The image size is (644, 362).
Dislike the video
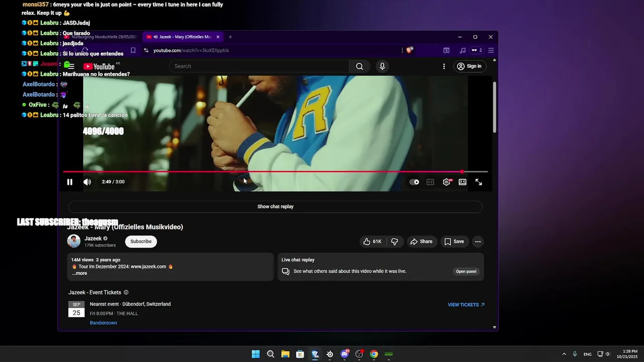click(394, 241)
